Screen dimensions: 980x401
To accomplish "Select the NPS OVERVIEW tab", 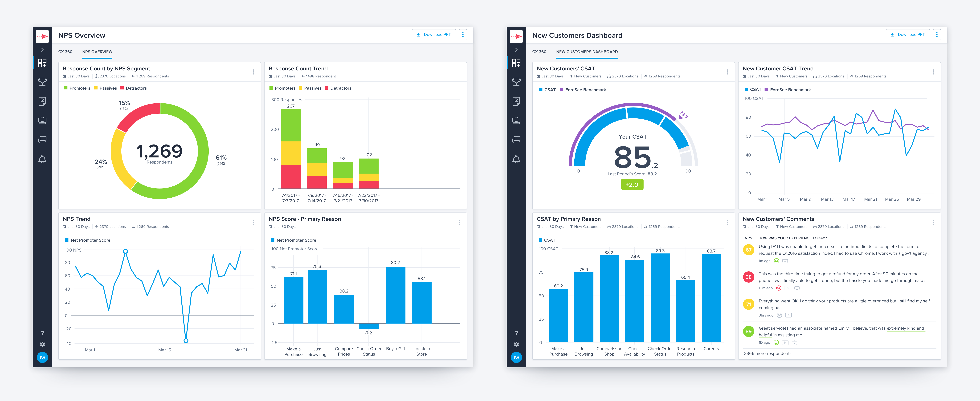I will (97, 52).
